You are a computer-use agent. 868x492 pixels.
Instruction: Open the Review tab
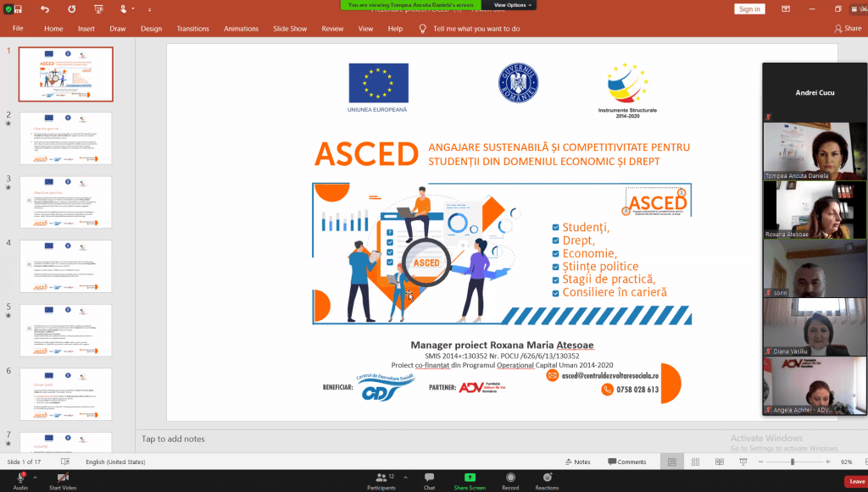332,29
